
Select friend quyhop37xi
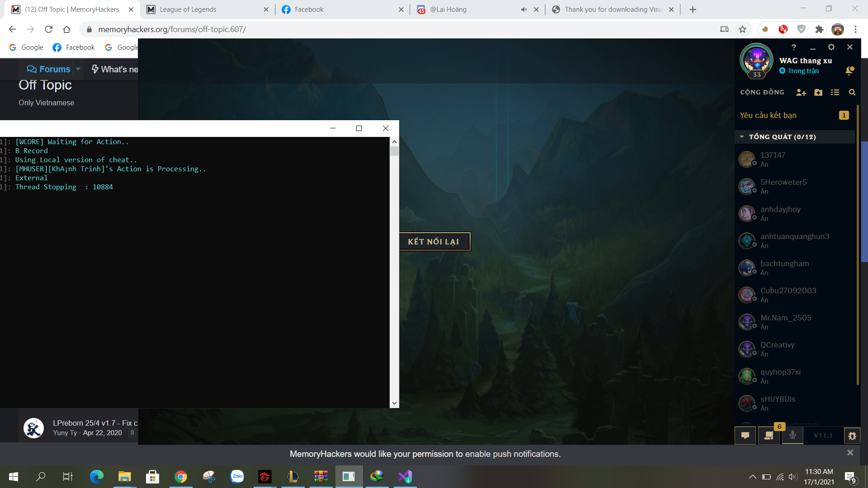pos(794,376)
